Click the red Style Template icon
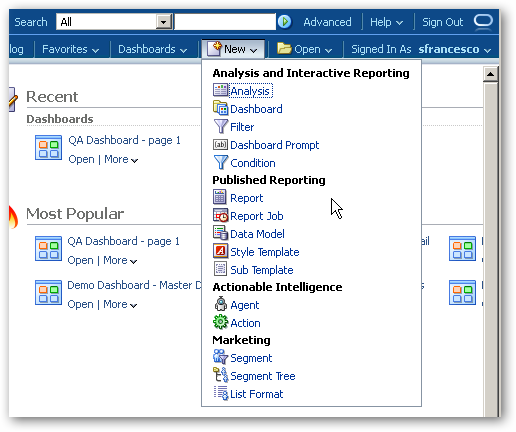 pos(220,251)
